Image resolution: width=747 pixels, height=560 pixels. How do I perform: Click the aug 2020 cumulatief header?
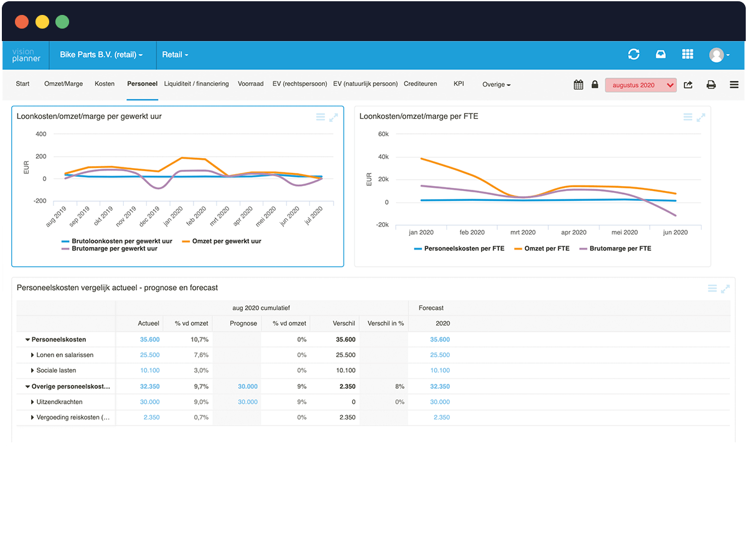click(261, 308)
